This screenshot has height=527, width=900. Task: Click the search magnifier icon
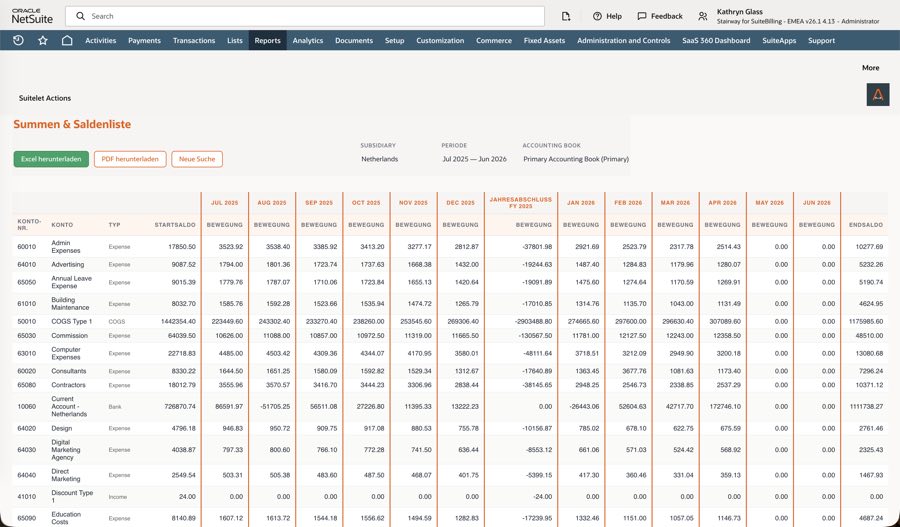80,16
